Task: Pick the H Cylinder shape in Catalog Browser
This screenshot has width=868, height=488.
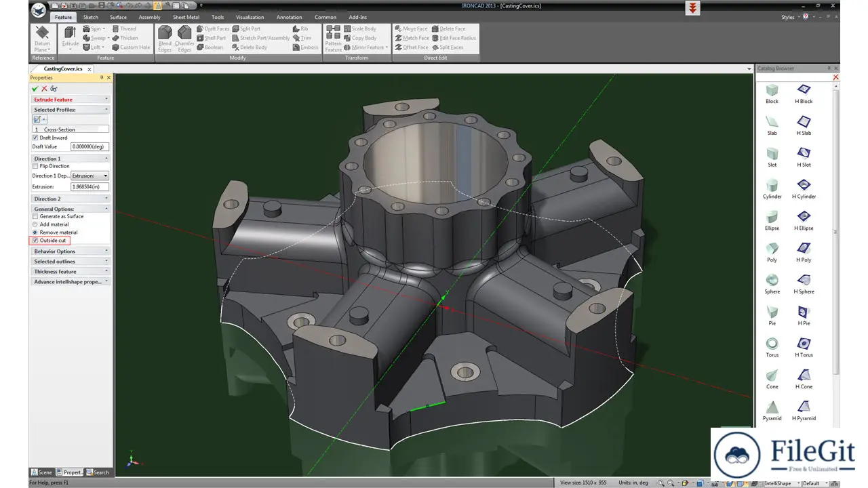Action: pos(804,188)
